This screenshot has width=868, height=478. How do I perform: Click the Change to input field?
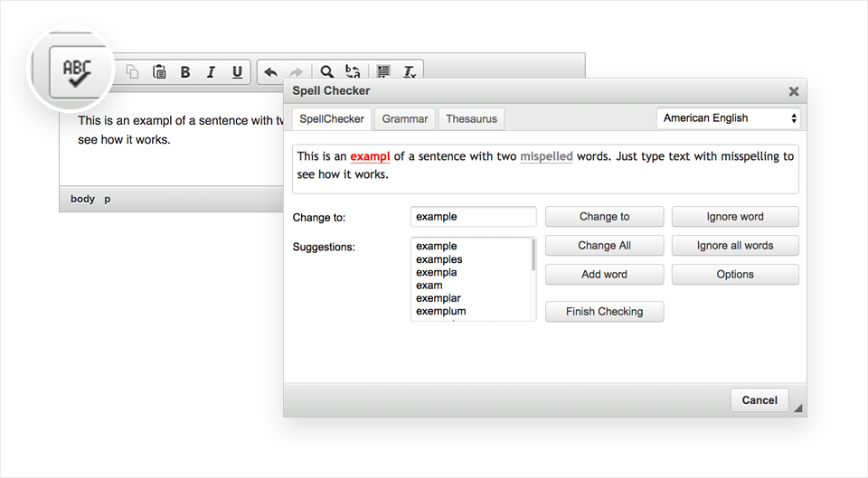coord(473,217)
